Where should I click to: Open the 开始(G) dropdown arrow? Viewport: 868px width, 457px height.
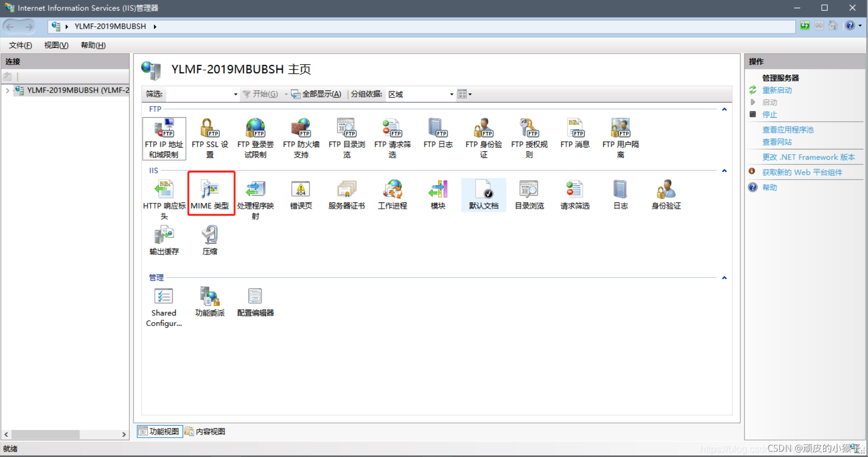point(286,94)
